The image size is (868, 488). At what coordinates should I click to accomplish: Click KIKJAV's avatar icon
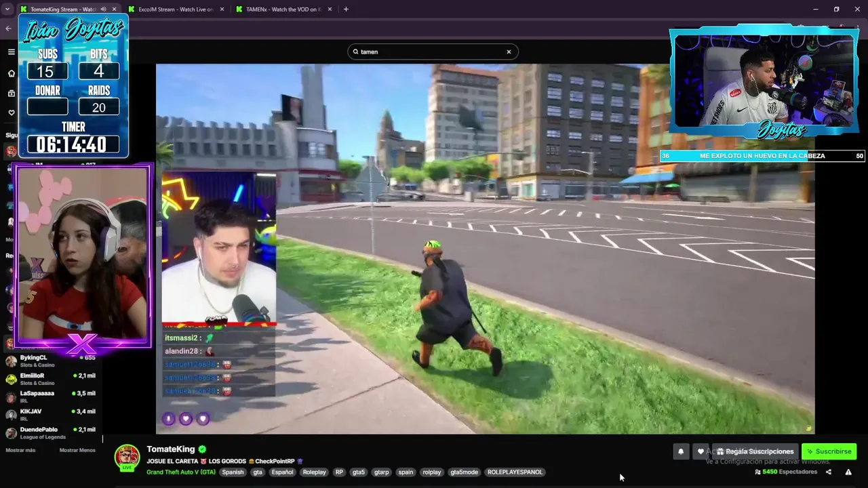pos(11,415)
